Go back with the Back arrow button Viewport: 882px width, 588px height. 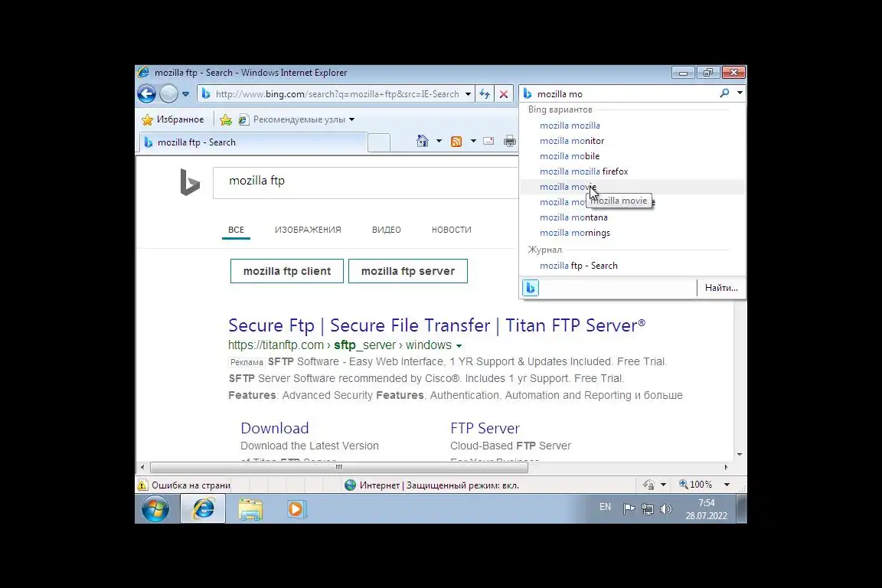click(x=147, y=94)
